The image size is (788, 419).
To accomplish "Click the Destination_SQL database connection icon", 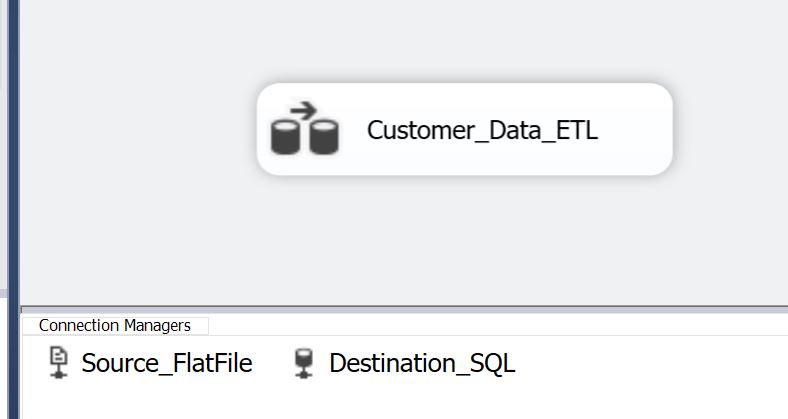I will pyautogui.click(x=304, y=363).
